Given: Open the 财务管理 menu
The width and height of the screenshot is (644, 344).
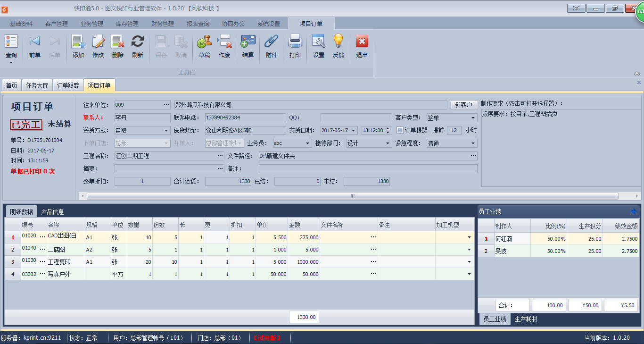Looking at the screenshot, I should click(x=163, y=23).
